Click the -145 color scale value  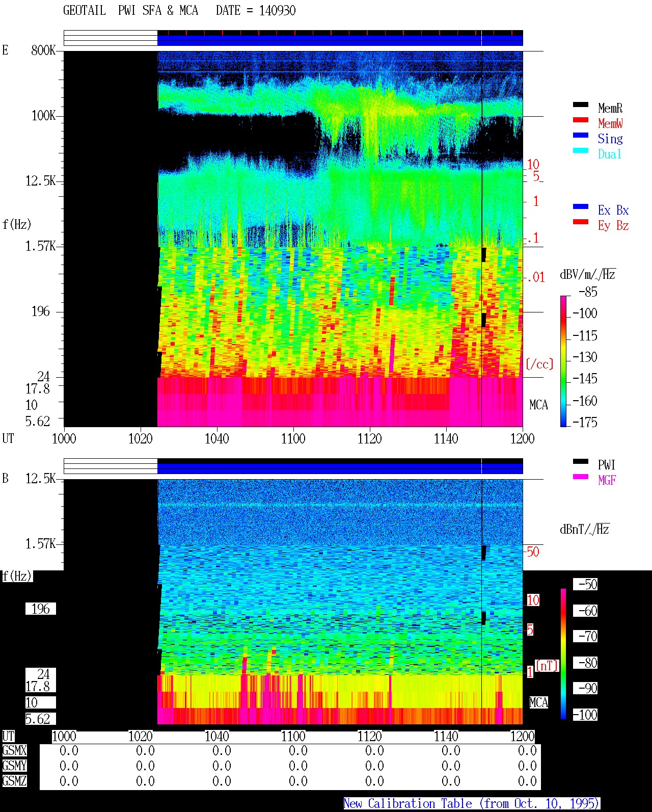[x=585, y=379]
